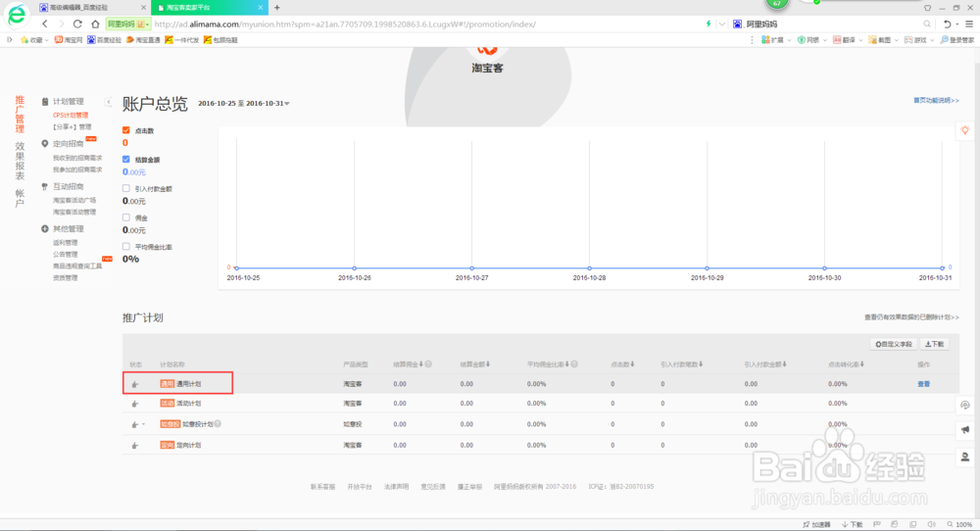
Task: Open the 淘宝网 bookmark
Action: tap(69, 40)
